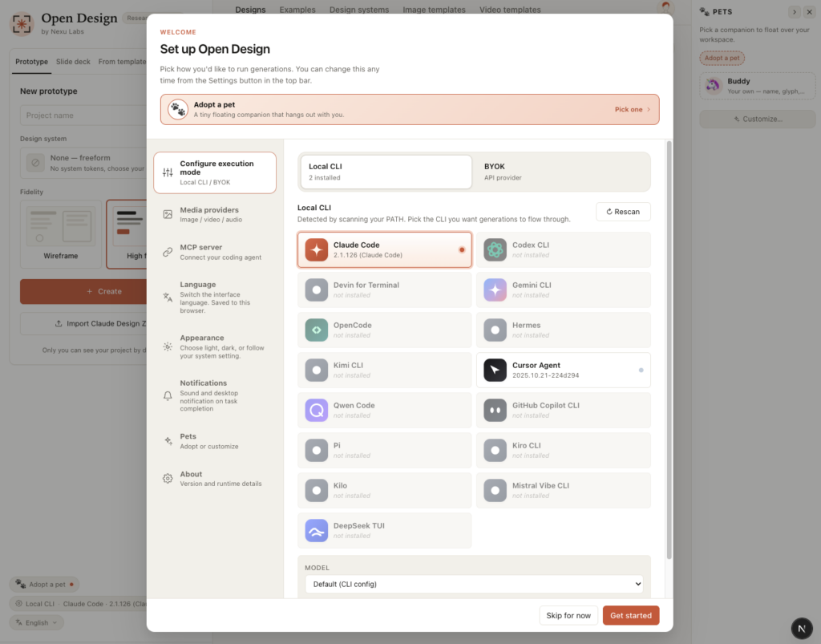The width and height of the screenshot is (821, 644).
Task: Open the Examples tab in top navigation
Action: (x=297, y=10)
